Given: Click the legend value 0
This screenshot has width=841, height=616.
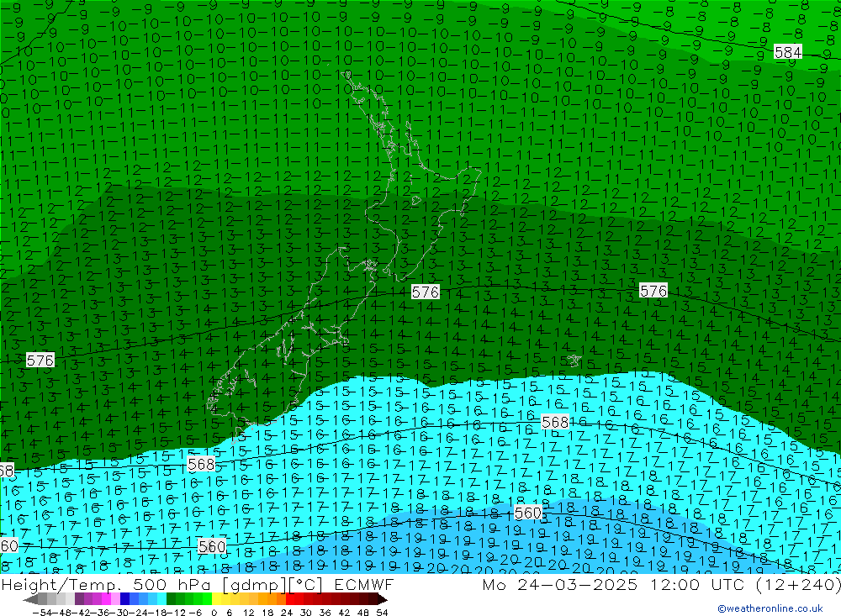Looking at the screenshot, I should (214, 613).
